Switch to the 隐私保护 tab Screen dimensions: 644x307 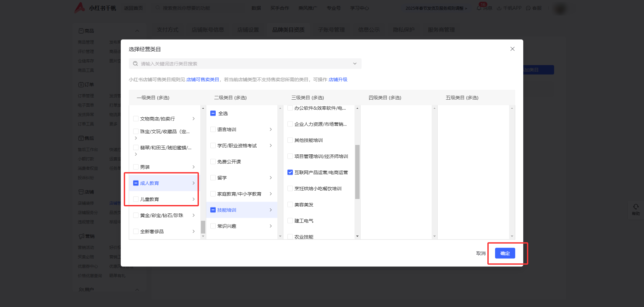[404, 30]
